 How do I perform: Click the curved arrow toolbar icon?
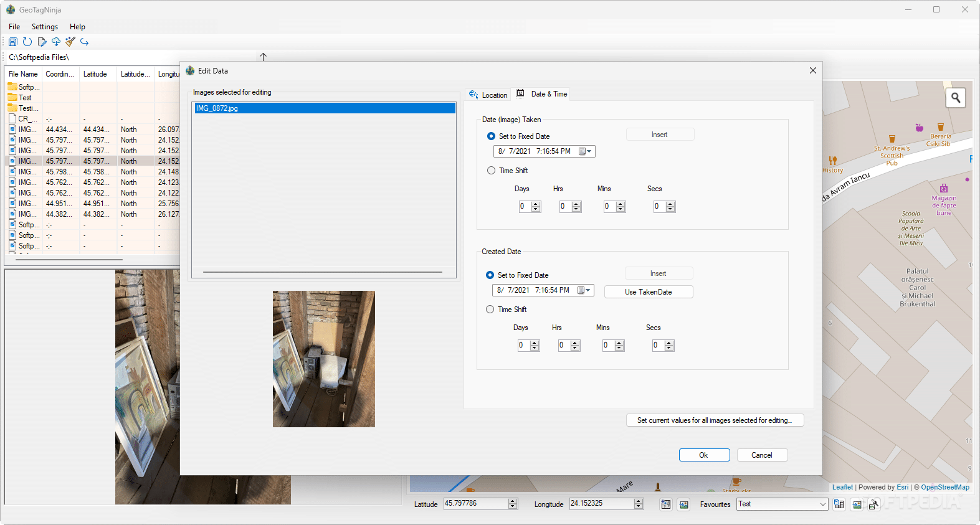coord(85,42)
